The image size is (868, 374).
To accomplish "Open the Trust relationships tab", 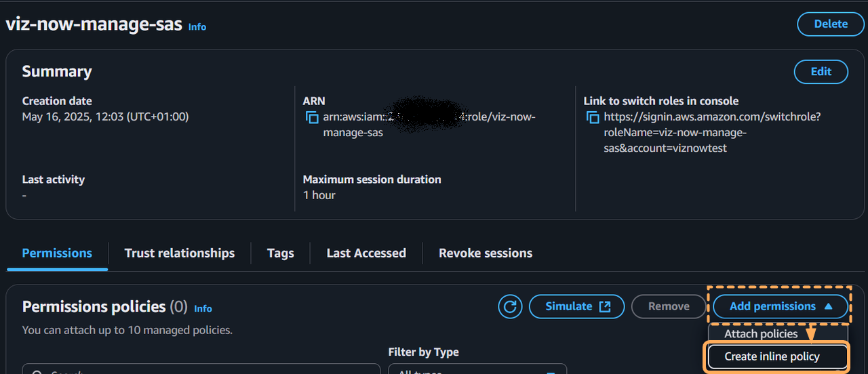I will [180, 253].
